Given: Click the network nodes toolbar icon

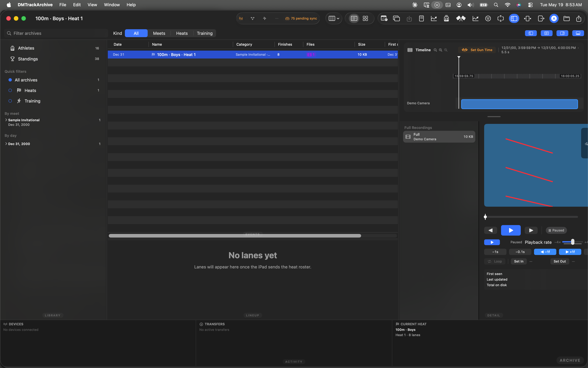Looking at the screenshot, I should point(253,19).
